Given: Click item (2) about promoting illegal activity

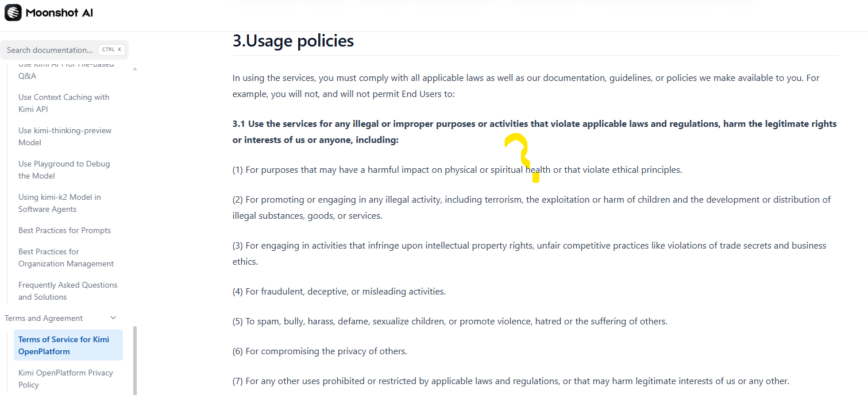Looking at the screenshot, I should tap(532, 208).
